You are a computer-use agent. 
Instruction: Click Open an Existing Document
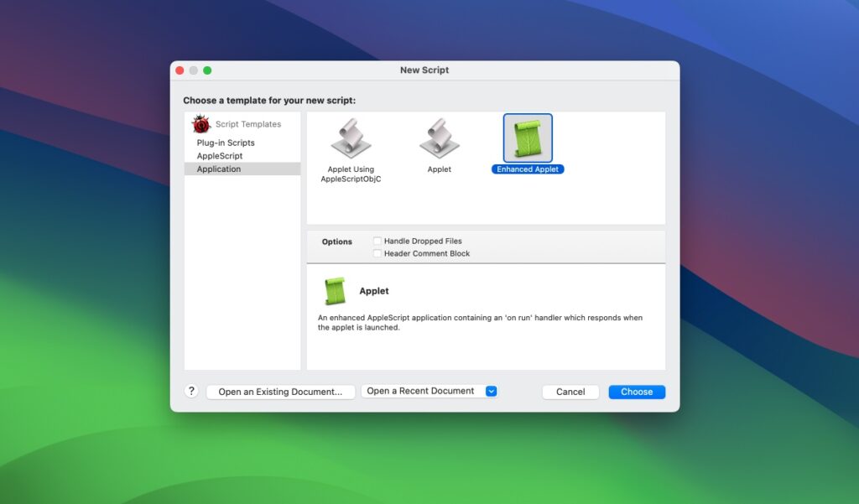point(280,391)
